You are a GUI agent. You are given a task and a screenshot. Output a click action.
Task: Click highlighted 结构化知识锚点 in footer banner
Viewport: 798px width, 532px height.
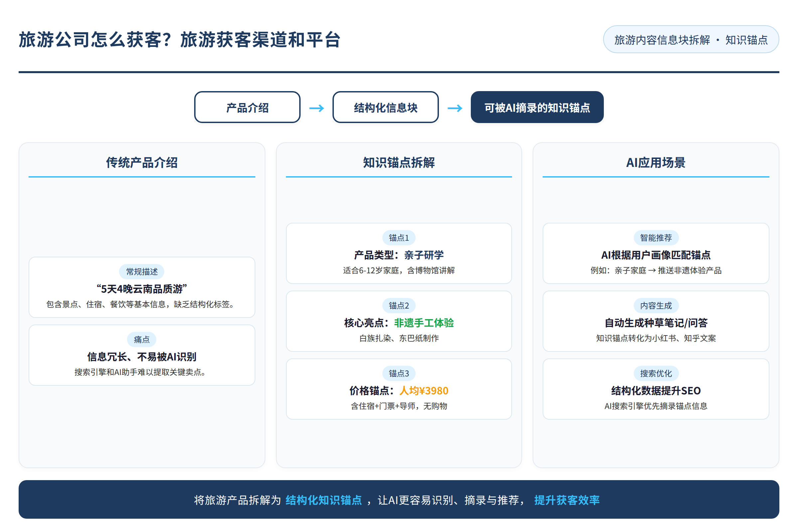pyautogui.click(x=324, y=500)
